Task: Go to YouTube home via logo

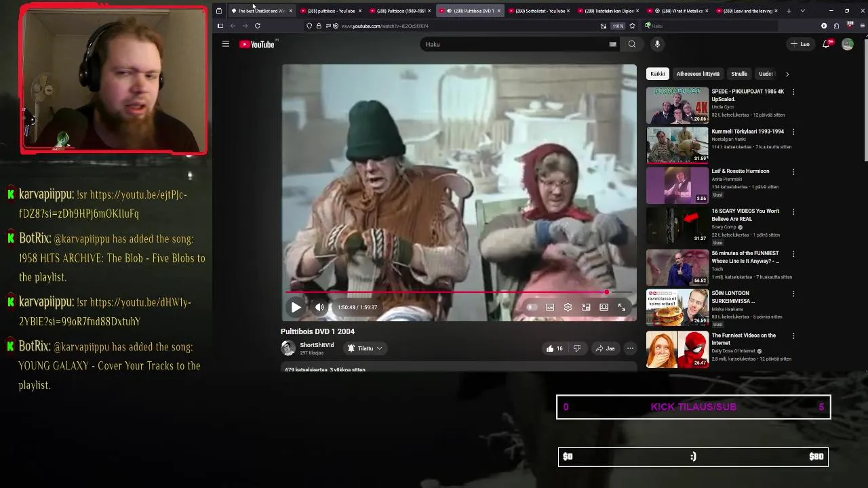Action: click(257, 44)
